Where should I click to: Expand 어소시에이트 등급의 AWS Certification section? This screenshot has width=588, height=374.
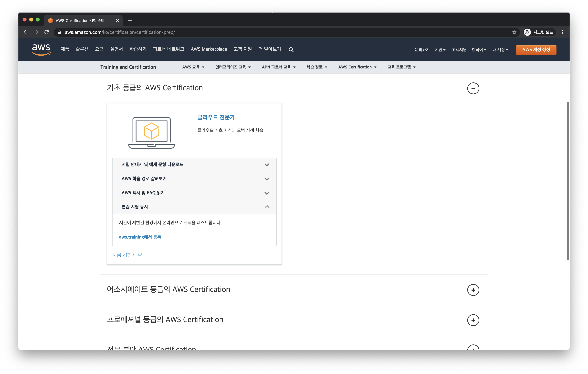pyautogui.click(x=473, y=290)
